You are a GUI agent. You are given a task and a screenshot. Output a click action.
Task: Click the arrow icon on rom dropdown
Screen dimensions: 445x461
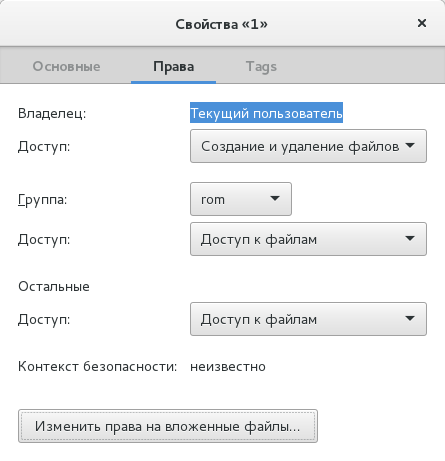pos(275,198)
